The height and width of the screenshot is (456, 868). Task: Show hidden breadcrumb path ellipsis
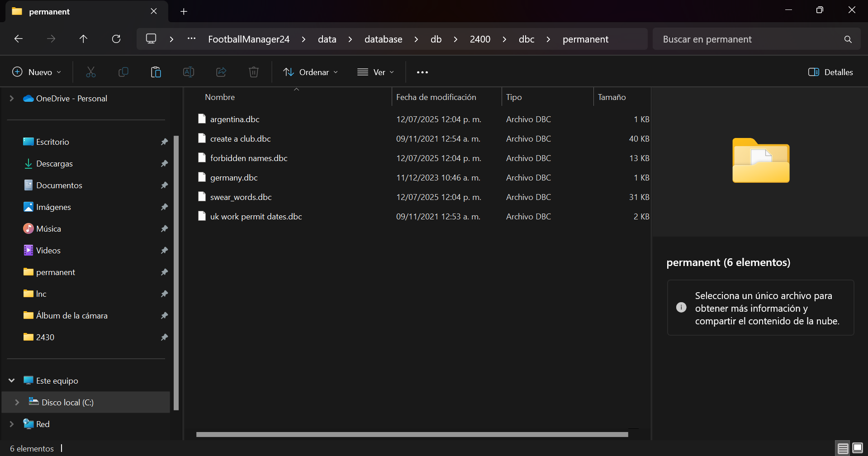[191, 39]
